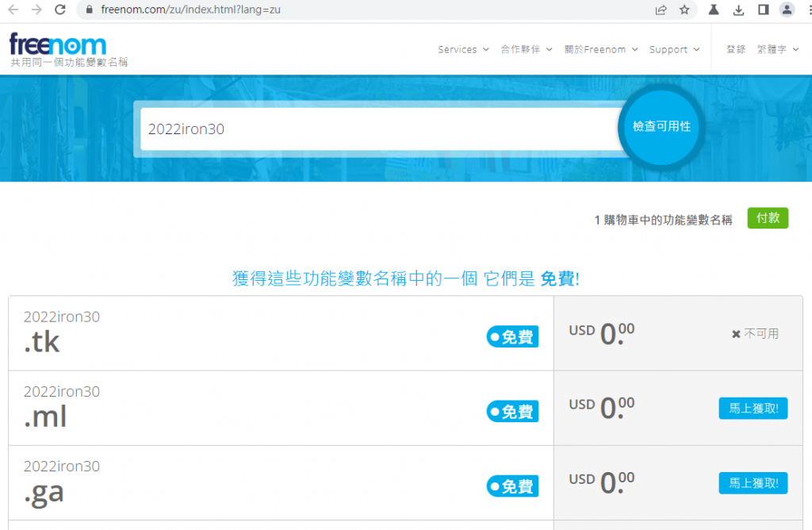812x530 pixels.
Task: Open the Chrome labs flask icon
Action: tap(714, 10)
